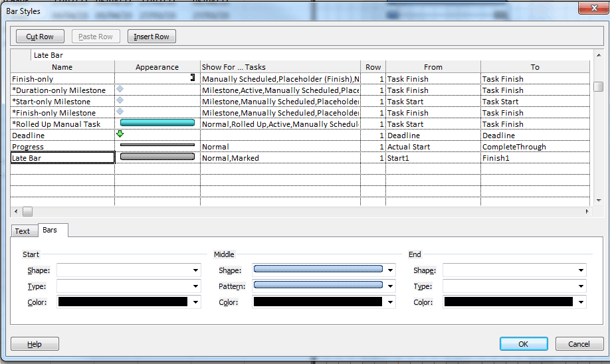Viewport: 610px width, 364px height.
Task: Click the CompleteThrough To cell
Action: 536,147
